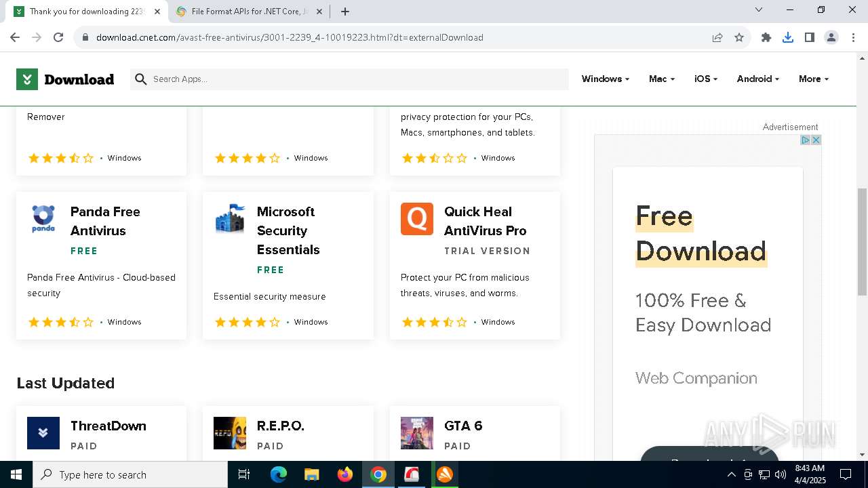Open the notification center icon

pos(846,474)
